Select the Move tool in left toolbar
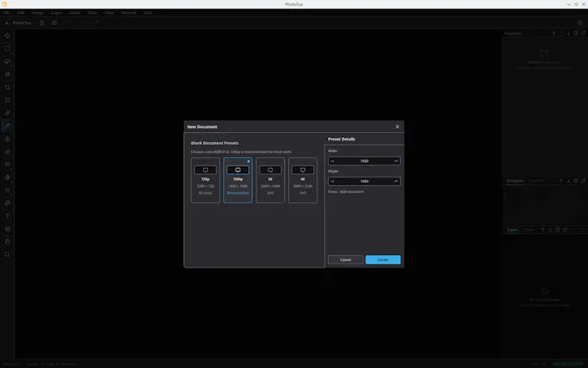The height and width of the screenshot is (368, 588). tap(8, 36)
